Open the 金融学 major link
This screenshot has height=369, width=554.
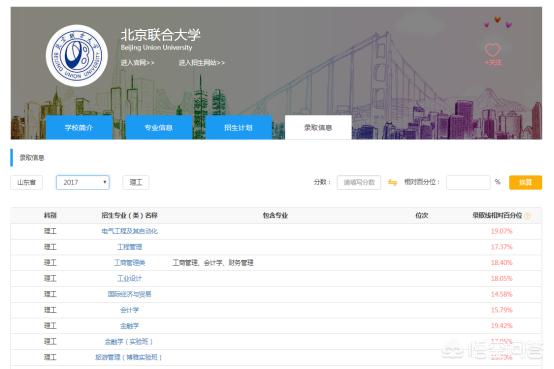pyautogui.click(x=129, y=326)
